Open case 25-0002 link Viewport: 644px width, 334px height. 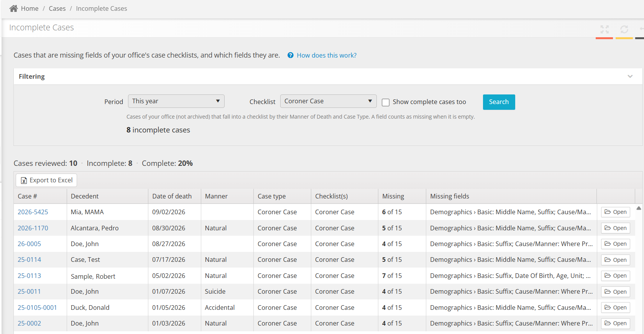click(x=29, y=323)
